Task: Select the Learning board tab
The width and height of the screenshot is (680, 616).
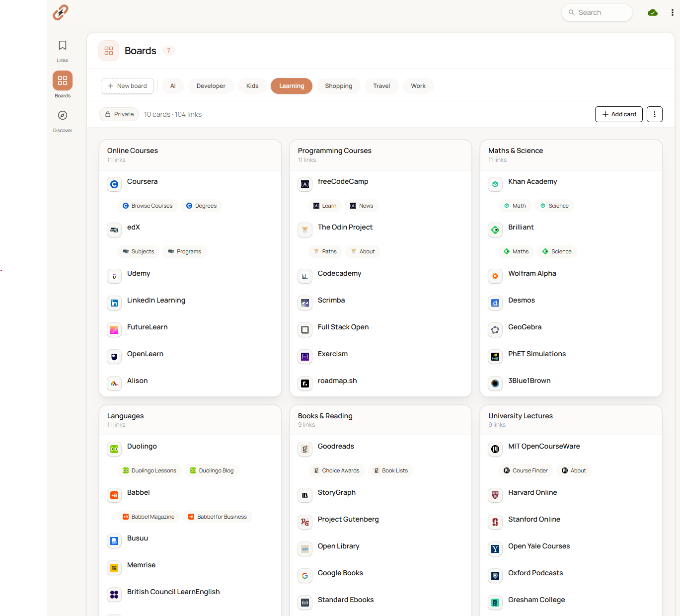Action: tap(292, 86)
